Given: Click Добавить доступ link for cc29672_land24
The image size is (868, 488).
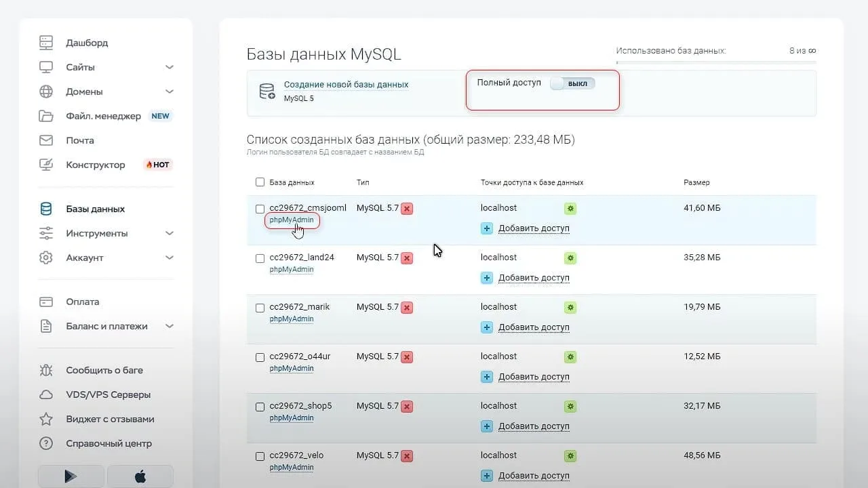Looking at the screenshot, I should click(x=534, y=278).
